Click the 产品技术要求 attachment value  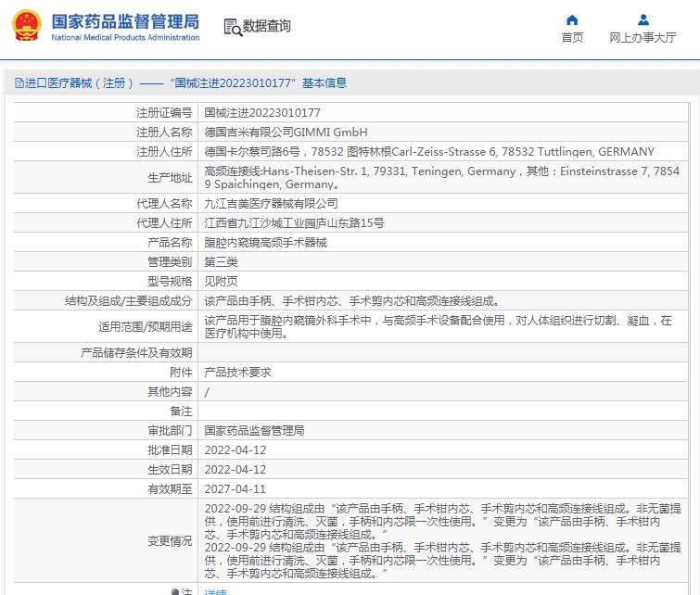pyautogui.click(x=237, y=372)
